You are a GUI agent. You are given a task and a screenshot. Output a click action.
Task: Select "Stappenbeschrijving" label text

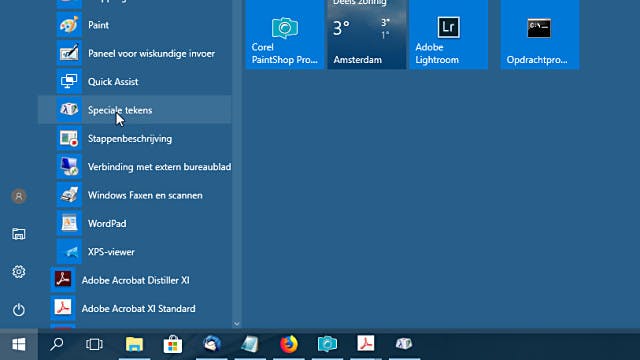click(130, 139)
